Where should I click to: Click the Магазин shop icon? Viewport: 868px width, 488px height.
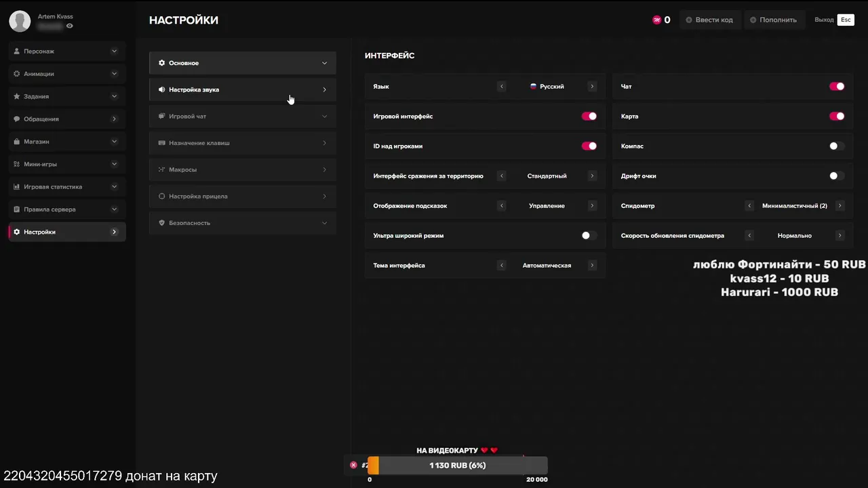17,142
